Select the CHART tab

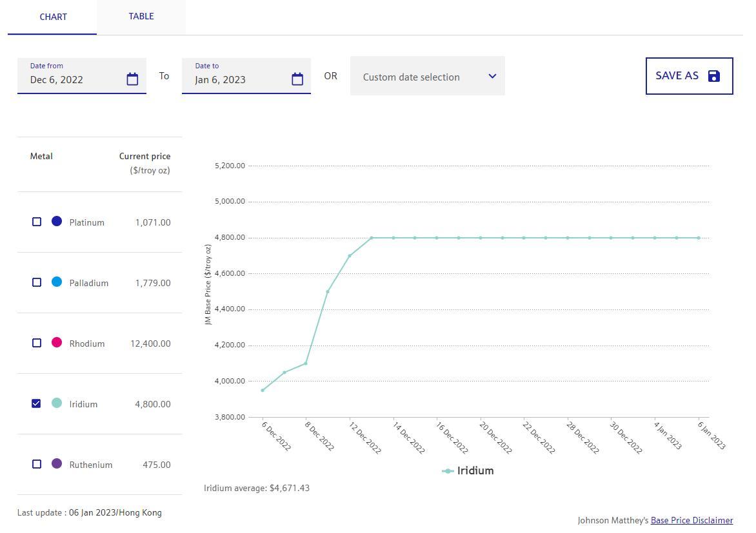(53, 17)
